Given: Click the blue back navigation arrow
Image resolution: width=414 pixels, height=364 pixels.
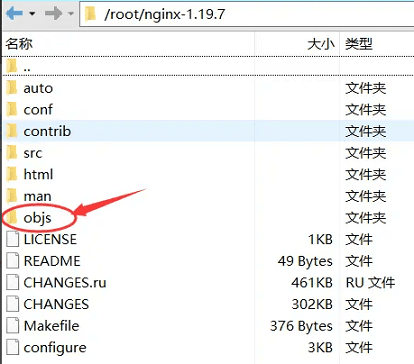Looking at the screenshot, I should [x=14, y=14].
